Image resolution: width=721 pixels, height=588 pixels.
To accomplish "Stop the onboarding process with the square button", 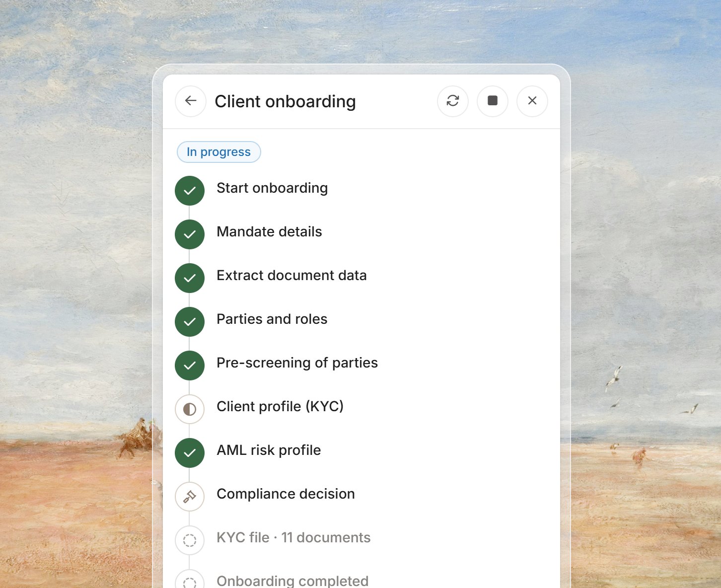I will click(493, 101).
